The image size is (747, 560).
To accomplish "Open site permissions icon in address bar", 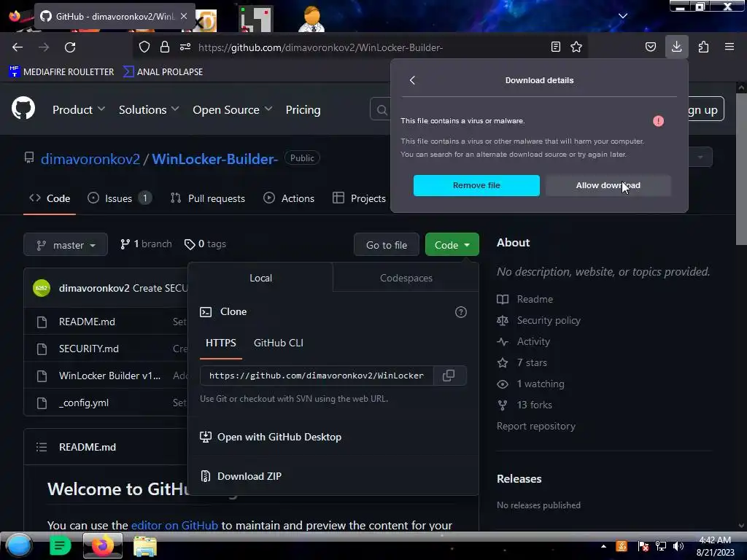I will [x=185, y=47].
